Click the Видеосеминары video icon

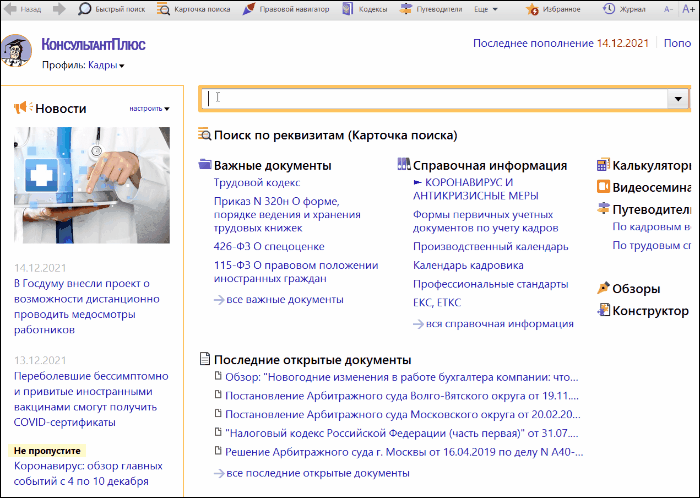603,187
